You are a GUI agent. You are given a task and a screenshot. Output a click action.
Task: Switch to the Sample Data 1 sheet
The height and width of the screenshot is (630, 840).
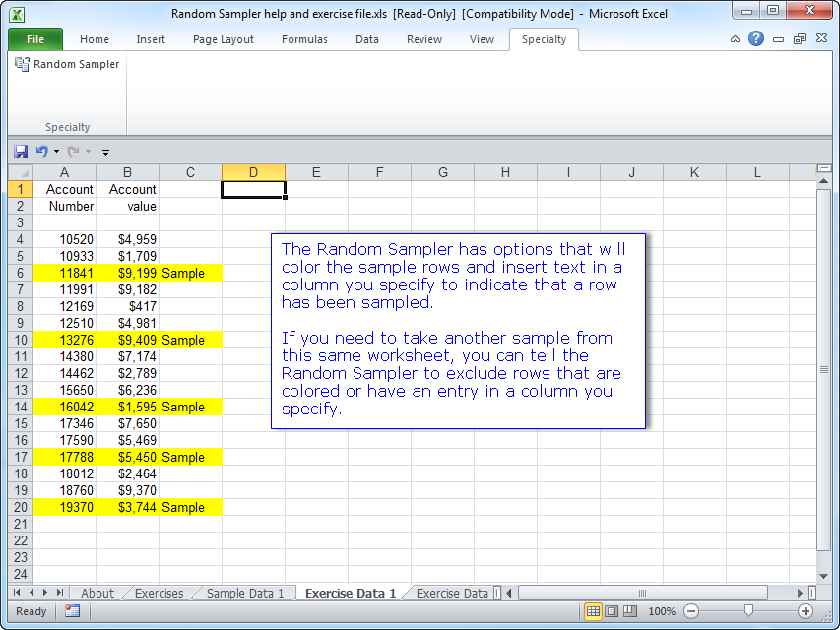245,593
